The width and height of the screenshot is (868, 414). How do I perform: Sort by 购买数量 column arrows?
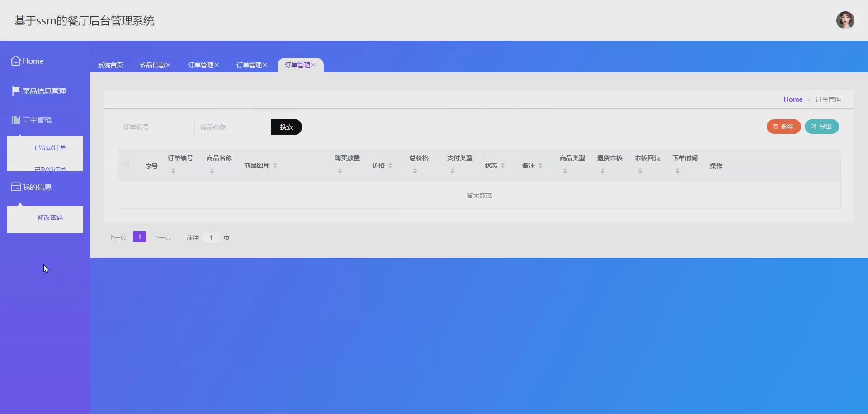(x=340, y=171)
